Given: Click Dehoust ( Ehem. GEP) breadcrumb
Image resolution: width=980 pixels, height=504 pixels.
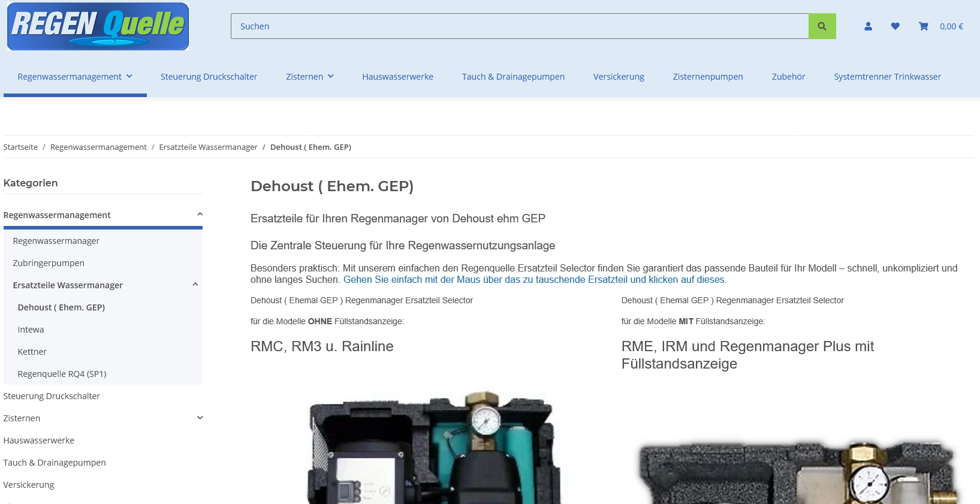Looking at the screenshot, I should click(x=310, y=147).
